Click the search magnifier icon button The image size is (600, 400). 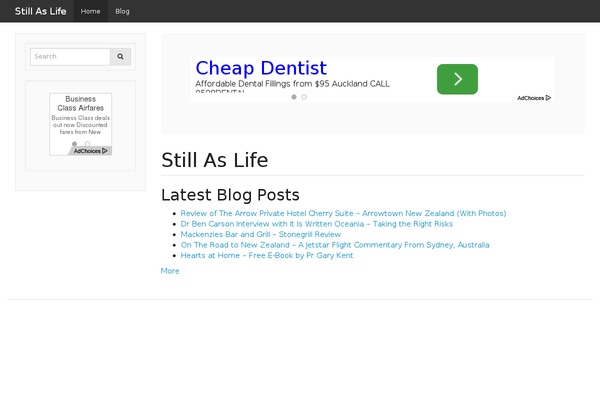click(121, 57)
